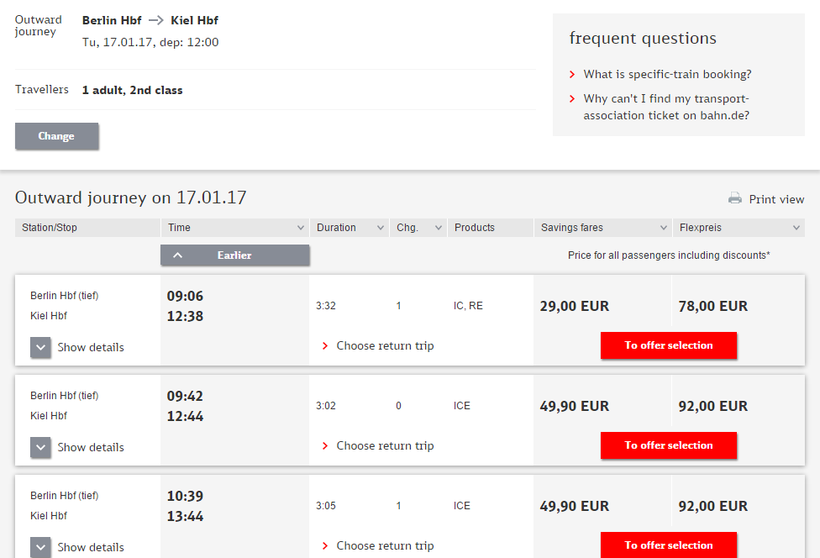
Task: Expand details for the 09:42 departure
Action: [x=41, y=448]
